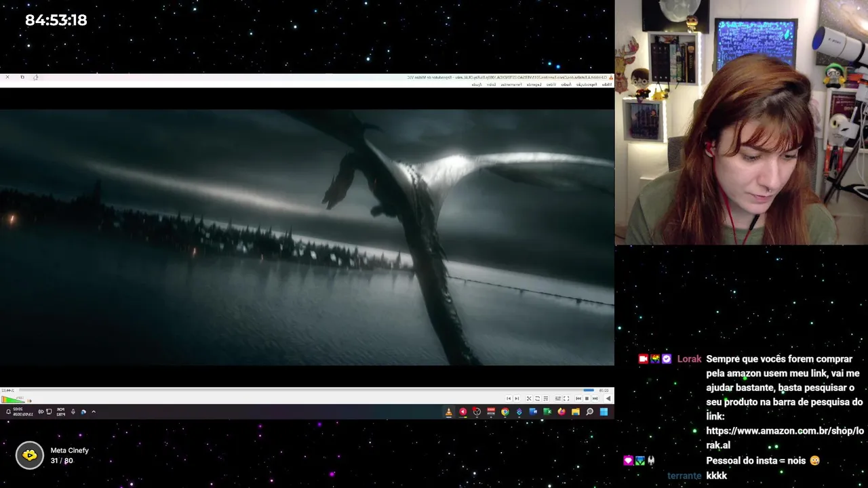This screenshot has height=488, width=868.
Task: Open Firefox from the taskbar
Action: coord(561,411)
